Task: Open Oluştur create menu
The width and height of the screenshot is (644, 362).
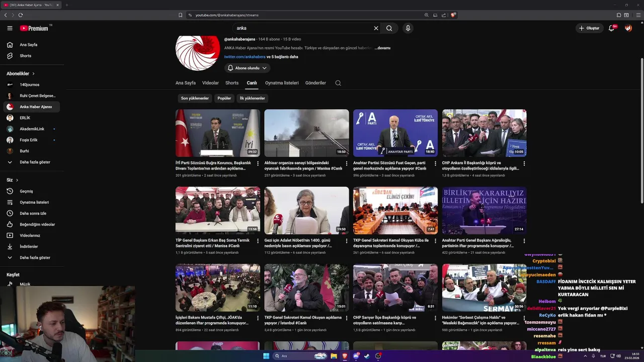Action: [590, 28]
